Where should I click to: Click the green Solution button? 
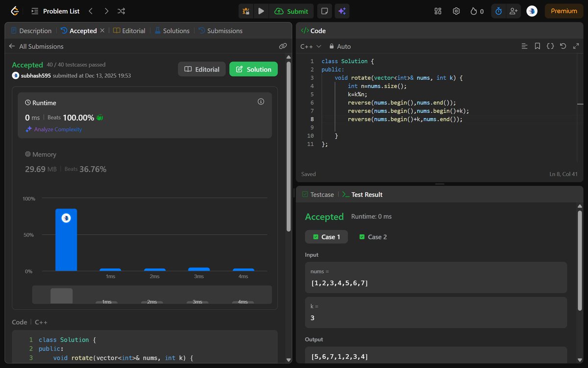point(253,69)
